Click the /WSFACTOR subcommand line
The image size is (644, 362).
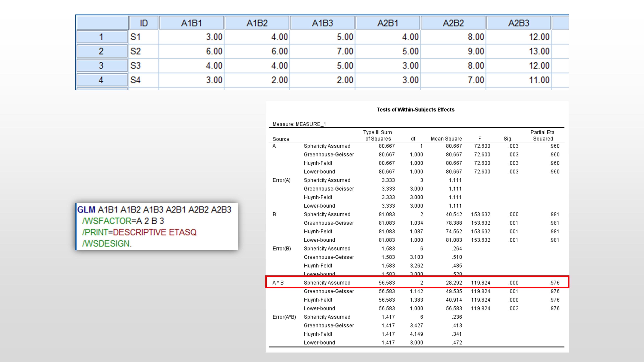point(123,221)
